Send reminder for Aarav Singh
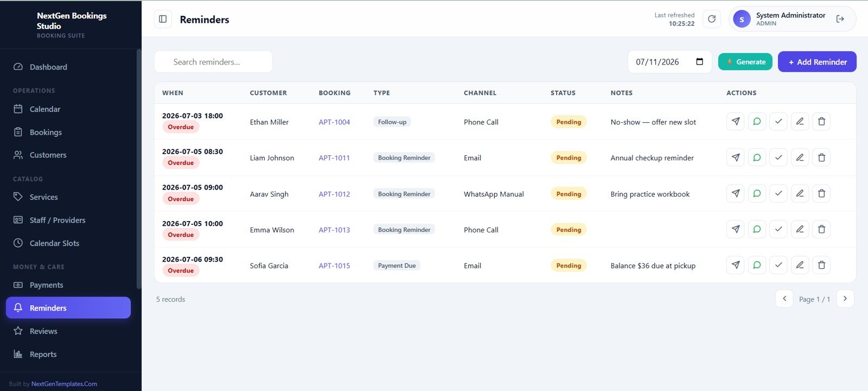 (736, 193)
